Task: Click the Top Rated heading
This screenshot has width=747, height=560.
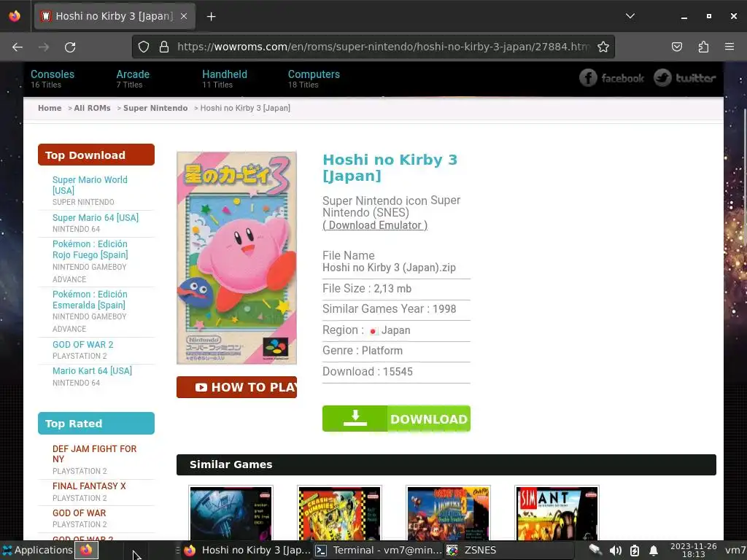Action: 96,424
